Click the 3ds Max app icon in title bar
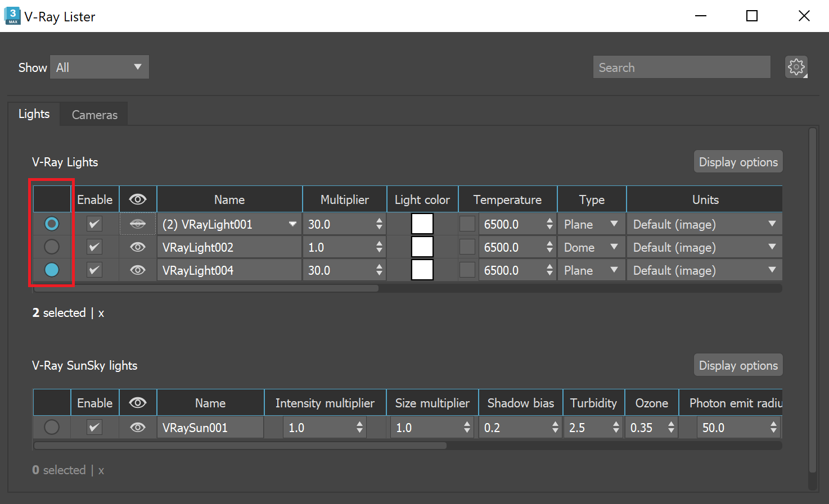The image size is (829, 504). coord(12,16)
